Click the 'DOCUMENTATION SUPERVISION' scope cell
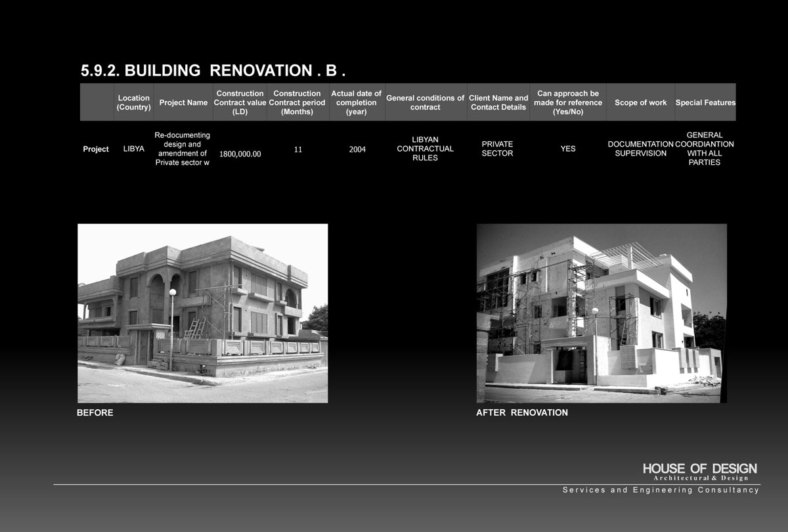 (640, 148)
